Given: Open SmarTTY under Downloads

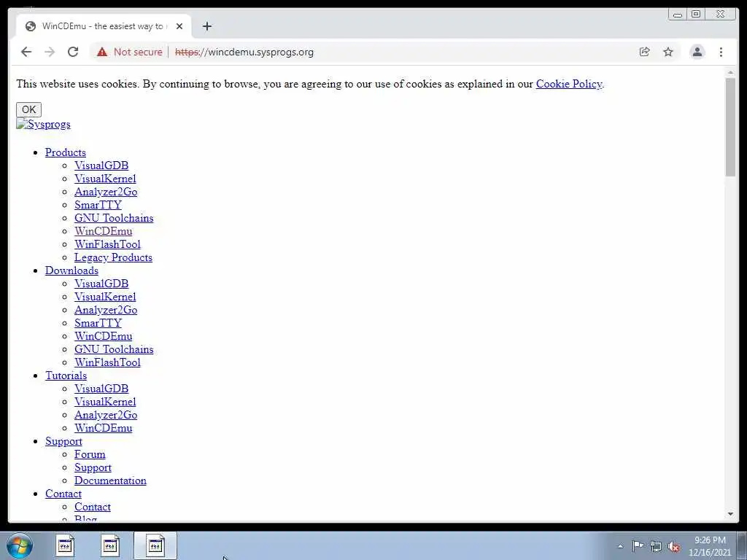Looking at the screenshot, I should [98, 323].
